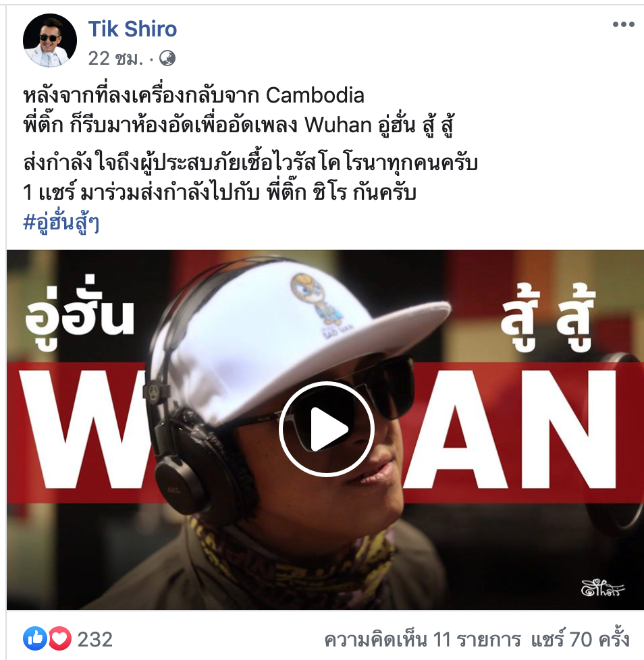
Task: Open the three-dot post options menu
Action: (x=623, y=24)
